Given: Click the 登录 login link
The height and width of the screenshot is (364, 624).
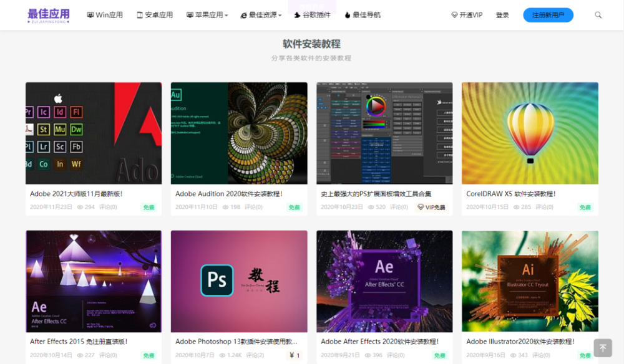Looking at the screenshot, I should pyautogui.click(x=502, y=15).
